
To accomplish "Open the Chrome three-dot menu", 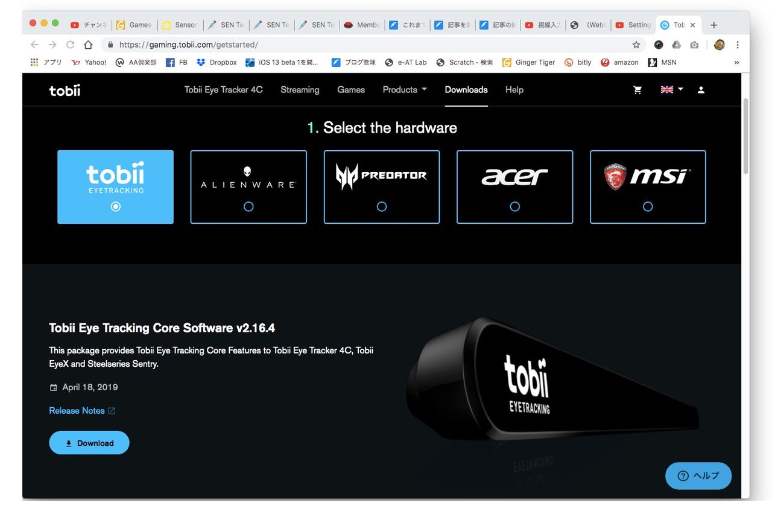I will pyautogui.click(x=737, y=45).
